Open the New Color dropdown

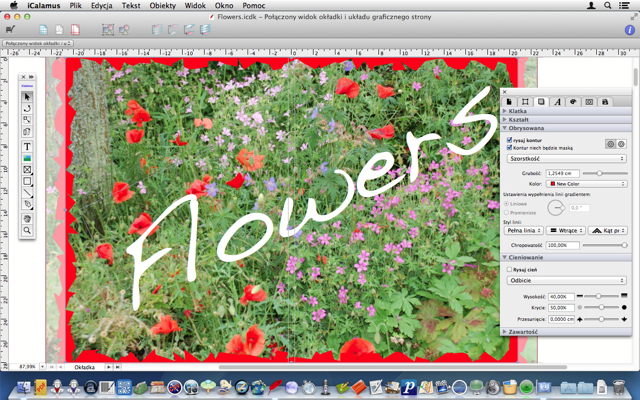coord(586,184)
